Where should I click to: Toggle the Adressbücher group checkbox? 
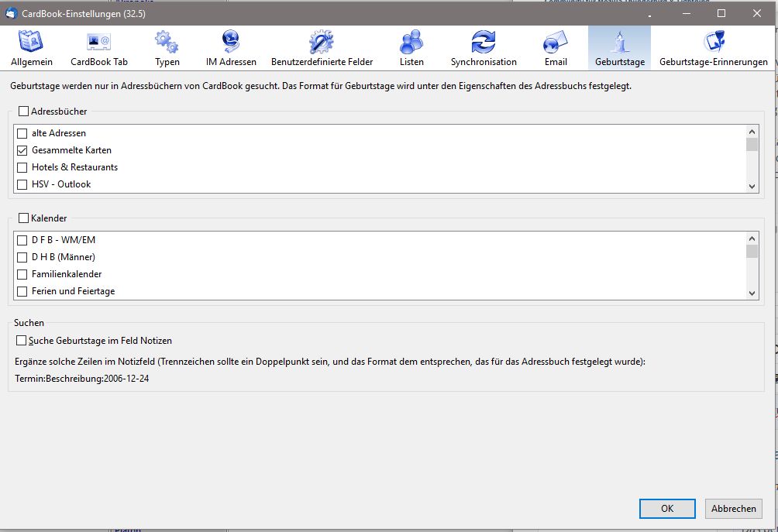click(x=23, y=111)
